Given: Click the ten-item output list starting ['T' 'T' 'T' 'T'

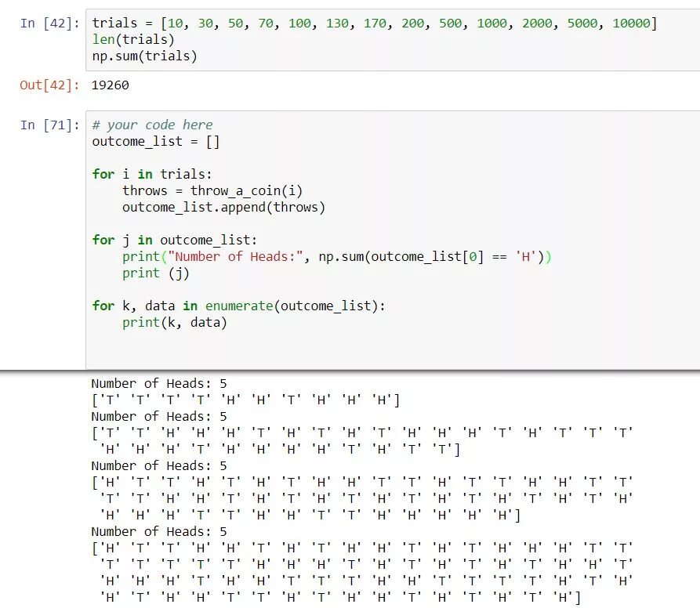Looking at the screenshot, I should pos(245,400).
